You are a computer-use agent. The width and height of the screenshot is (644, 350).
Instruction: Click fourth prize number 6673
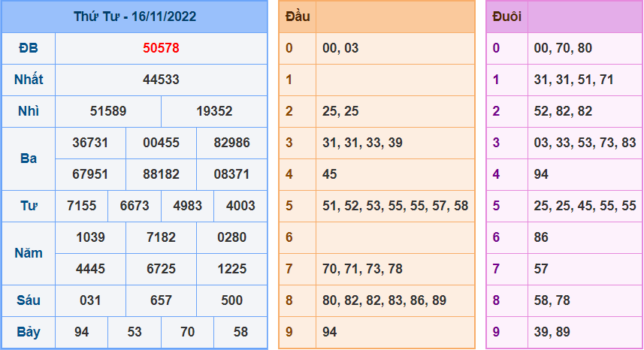click(x=135, y=206)
